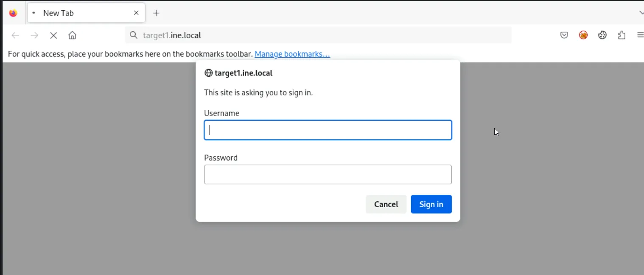This screenshot has height=275, width=644.
Task: Open Manage bookmarks link
Action: click(292, 54)
